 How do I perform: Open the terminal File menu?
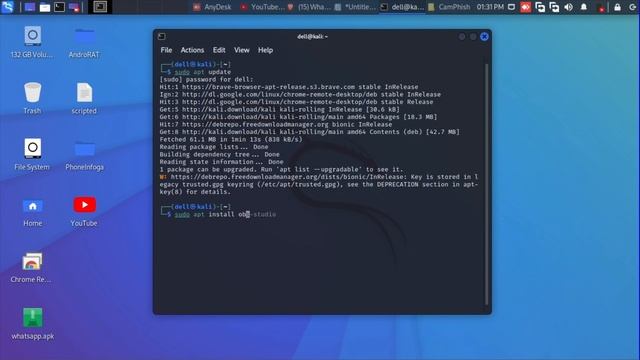166,50
